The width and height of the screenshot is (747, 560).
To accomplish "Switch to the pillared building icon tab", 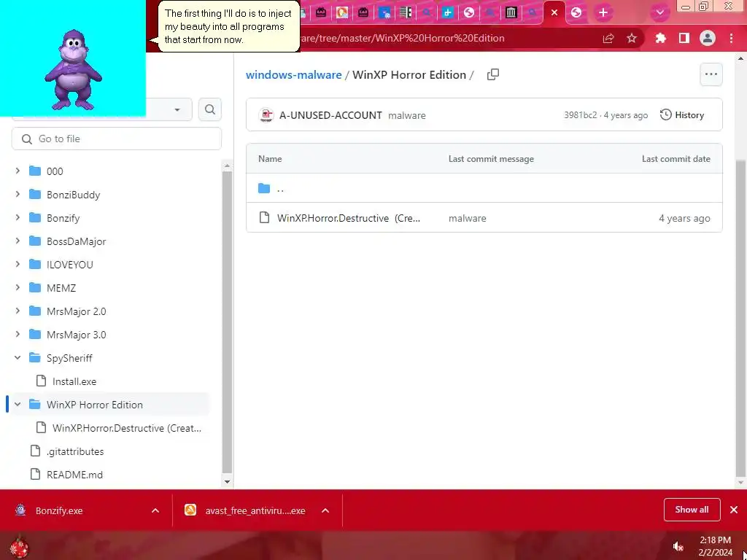I will (x=511, y=13).
